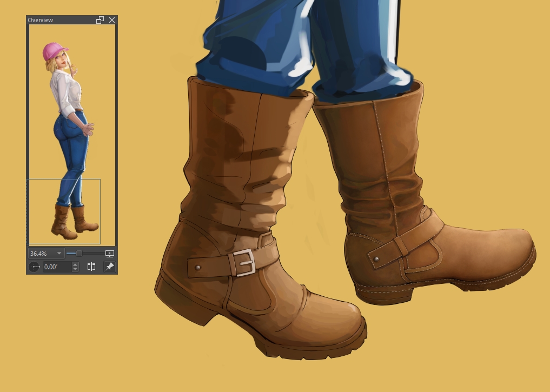The image size is (550, 392).
Task: Increase rotation angle with the up arrow
Action: point(75,264)
